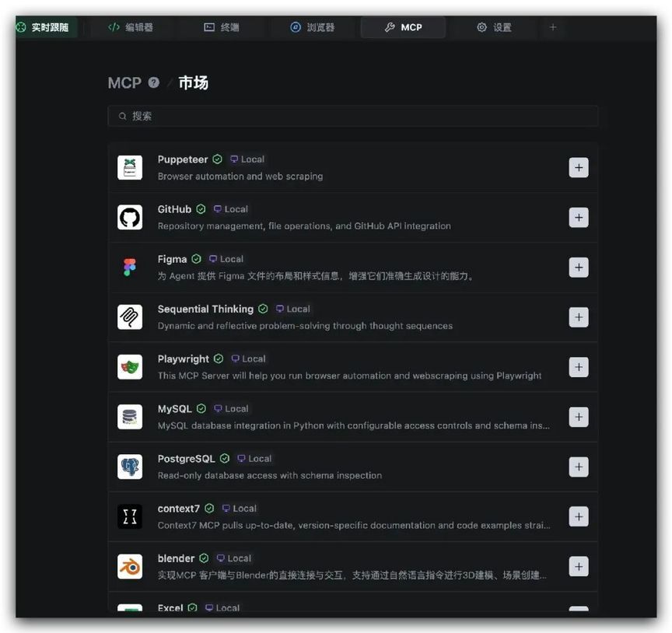
Task: Click verified badge next to Puppeteer
Action: point(217,159)
